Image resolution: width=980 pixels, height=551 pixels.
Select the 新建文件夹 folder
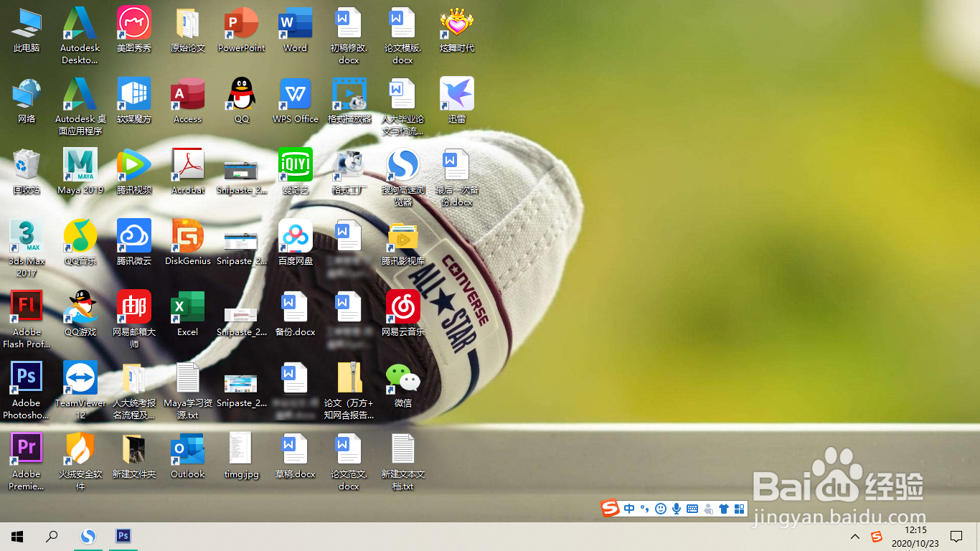tap(134, 456)
